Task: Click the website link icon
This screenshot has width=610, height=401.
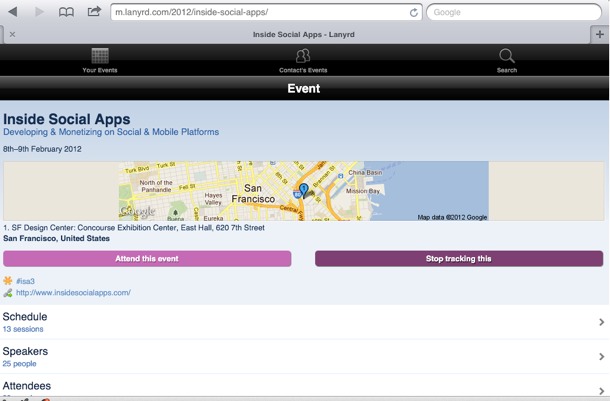Action: (x=8, y=292)
